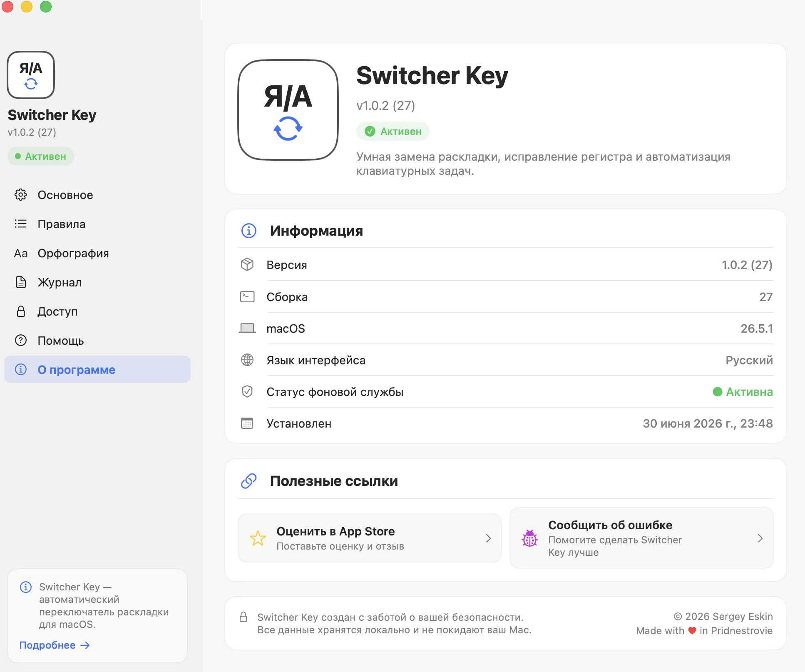Click the info icon next to Информация heading
The height and width of the screenshot is (672, 805).
[x=249, y=230]
